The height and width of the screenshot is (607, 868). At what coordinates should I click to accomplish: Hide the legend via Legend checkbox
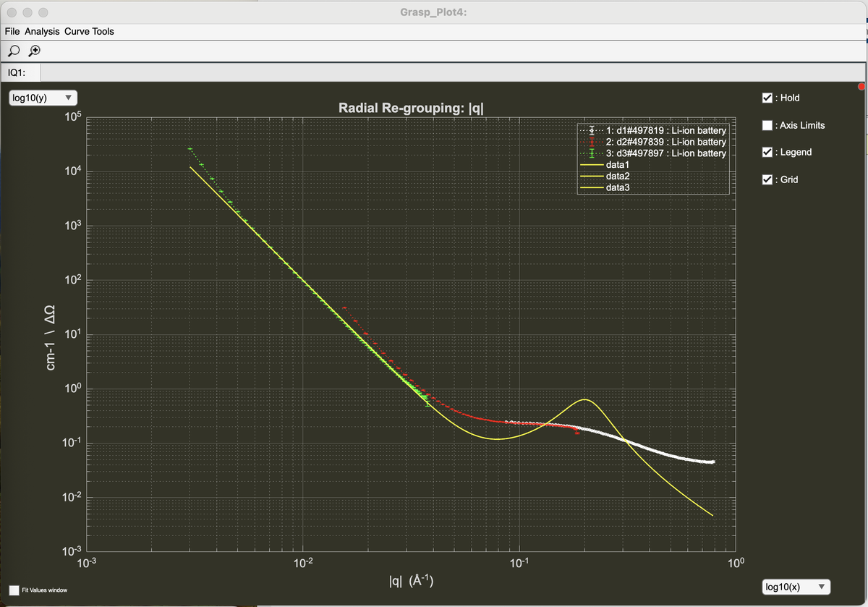point(767,152)
